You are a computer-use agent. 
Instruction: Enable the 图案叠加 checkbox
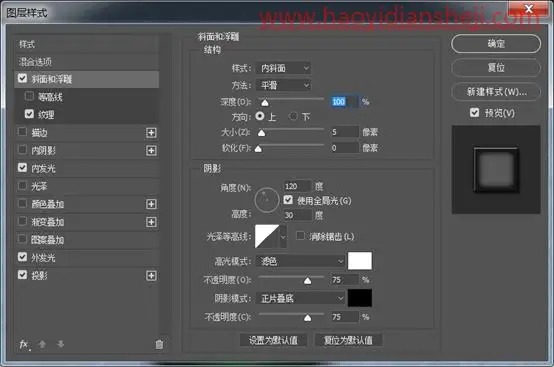(22, 239)
